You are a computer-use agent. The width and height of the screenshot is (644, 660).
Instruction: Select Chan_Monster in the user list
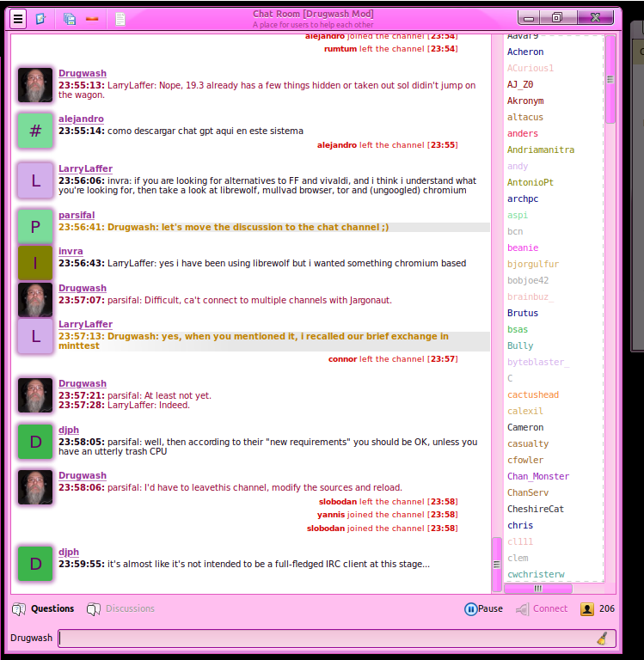[538, 476]
